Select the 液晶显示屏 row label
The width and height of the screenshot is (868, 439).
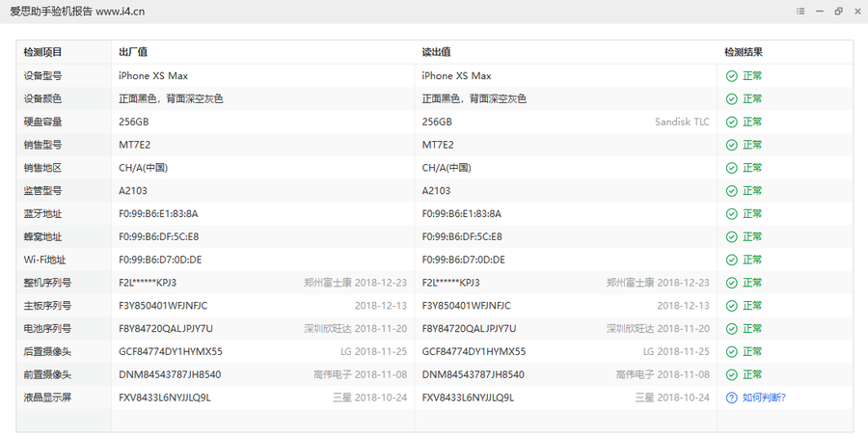point(47,398)
